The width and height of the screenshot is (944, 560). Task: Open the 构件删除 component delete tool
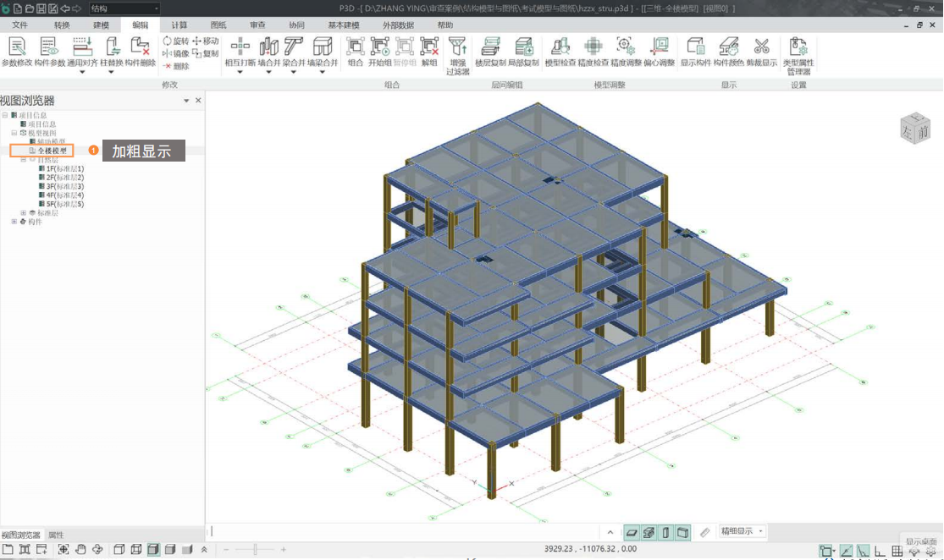[x=141, y=50]
